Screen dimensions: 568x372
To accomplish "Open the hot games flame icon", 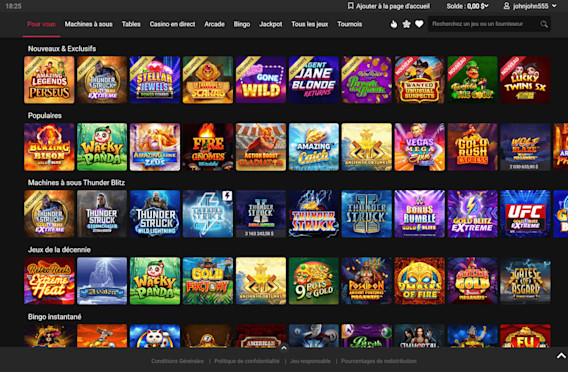I will coord(394,24).
